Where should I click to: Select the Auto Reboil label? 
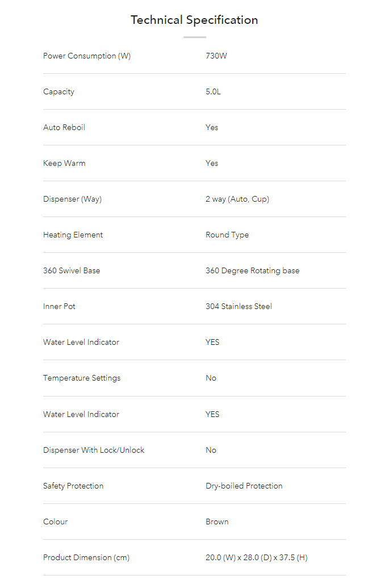pyautogui.click(x=64, y=127)
